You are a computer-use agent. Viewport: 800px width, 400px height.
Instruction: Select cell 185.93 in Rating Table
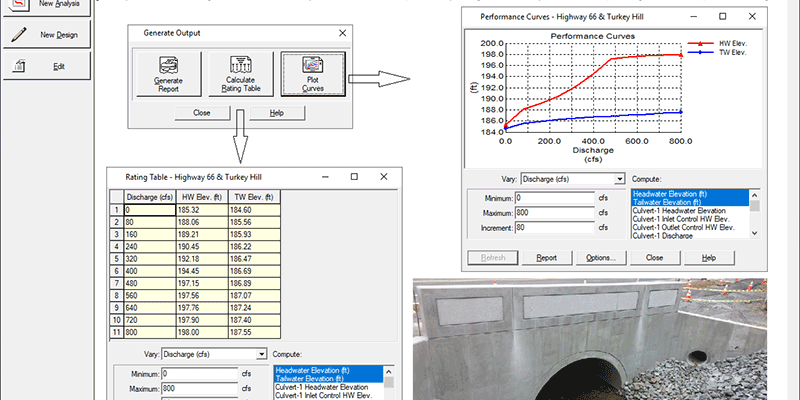(254, 234)
